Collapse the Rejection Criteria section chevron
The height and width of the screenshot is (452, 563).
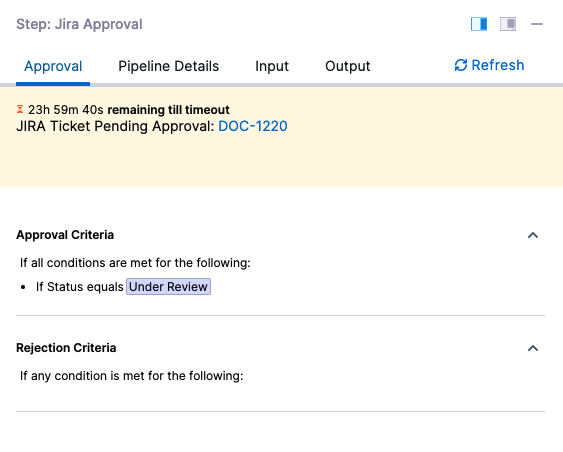click(533, 348)
